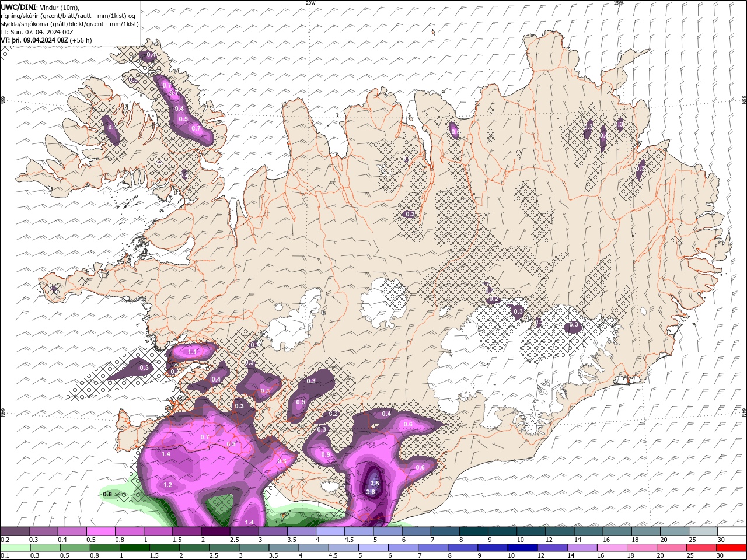The image size is (747, 560).
Task: Click the '(+56 h)' forecast offset text
Action: point(81,40)
